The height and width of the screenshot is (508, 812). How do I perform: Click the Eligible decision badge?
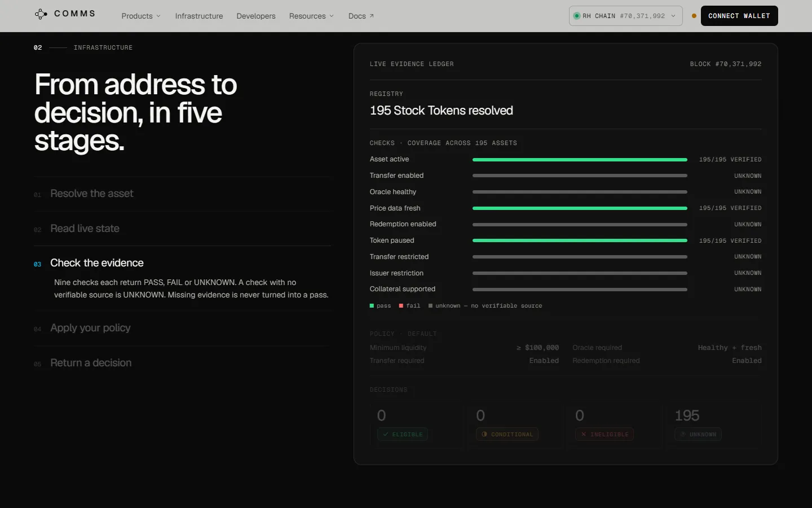coord(403,434)
